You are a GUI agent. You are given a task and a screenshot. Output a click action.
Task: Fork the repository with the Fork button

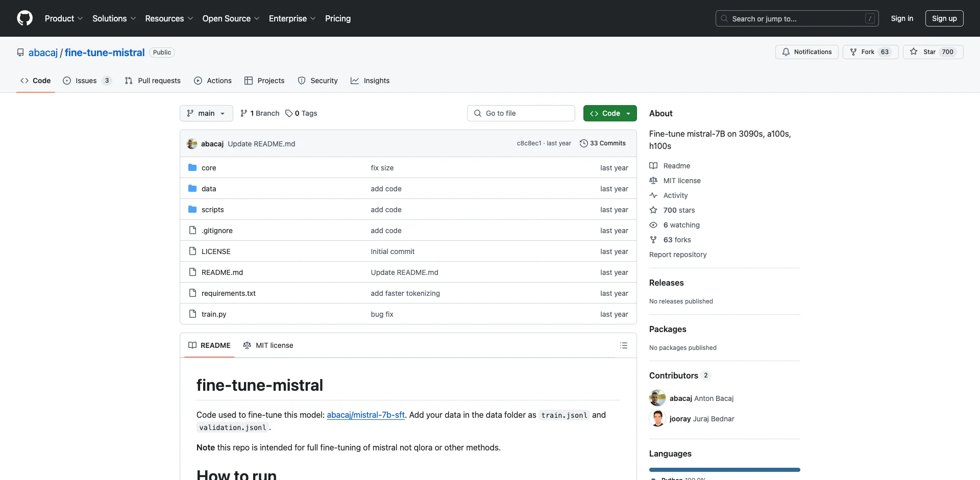click(870, 52)
